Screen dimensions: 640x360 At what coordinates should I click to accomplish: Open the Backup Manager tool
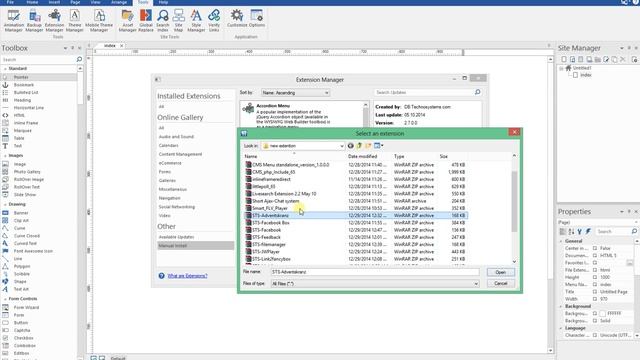34,20
